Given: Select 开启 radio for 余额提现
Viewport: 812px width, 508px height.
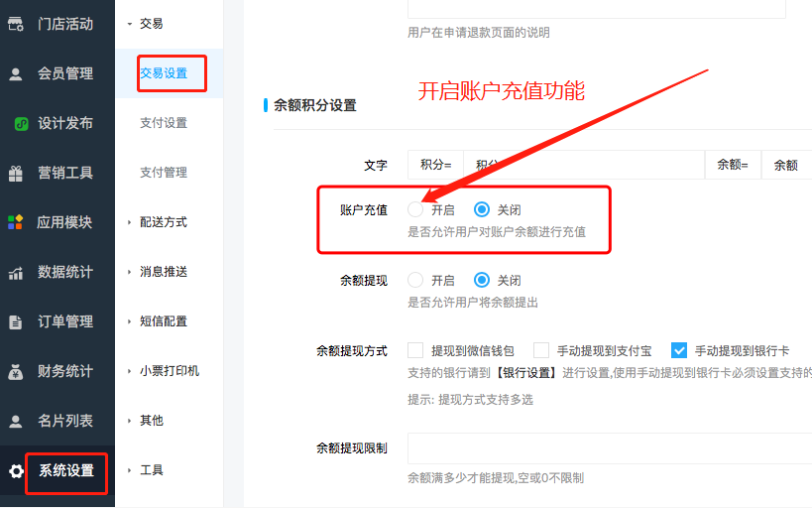Looking at the screenshot, I should click(415, 280).
